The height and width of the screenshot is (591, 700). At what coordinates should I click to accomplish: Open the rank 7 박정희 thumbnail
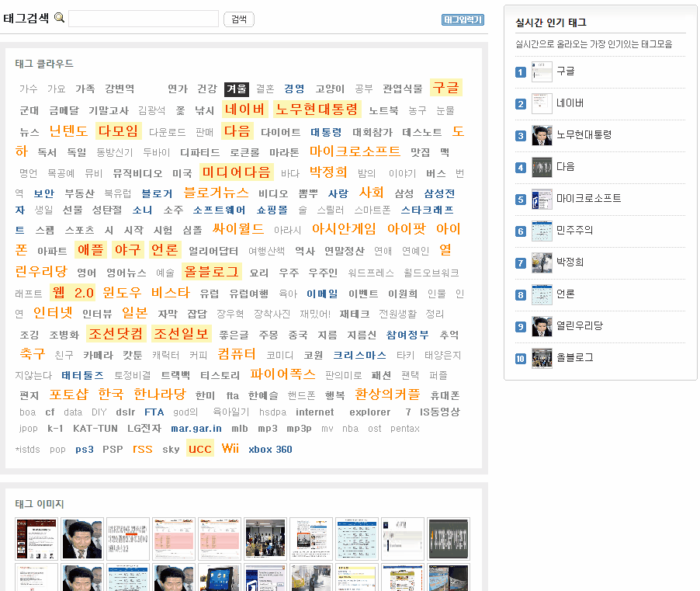pos(542,262)
